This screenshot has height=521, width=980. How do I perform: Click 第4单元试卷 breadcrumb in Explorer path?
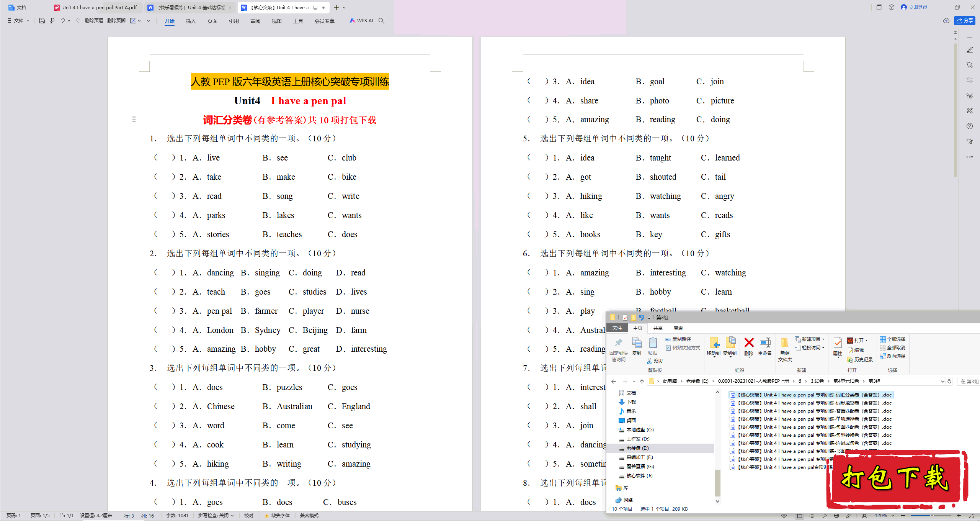point(846,381)
